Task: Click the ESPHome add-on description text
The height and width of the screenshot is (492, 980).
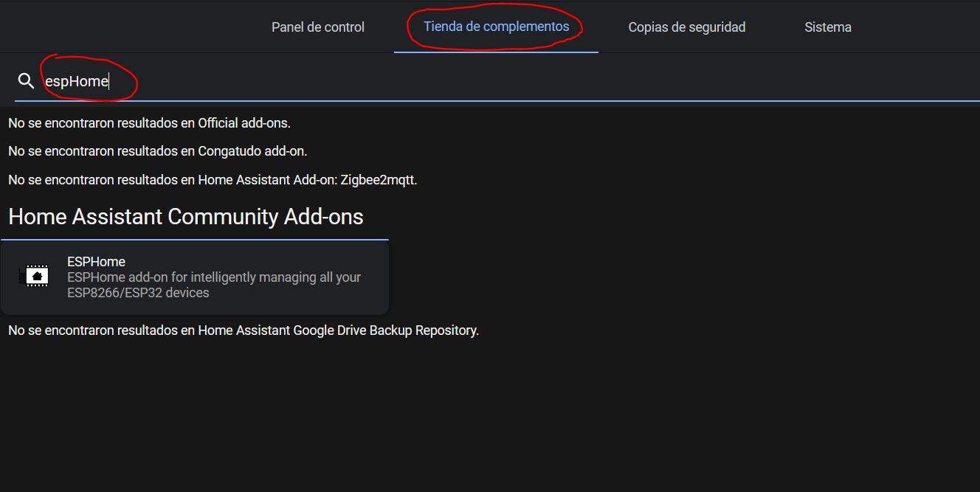Action: [214, 277]
